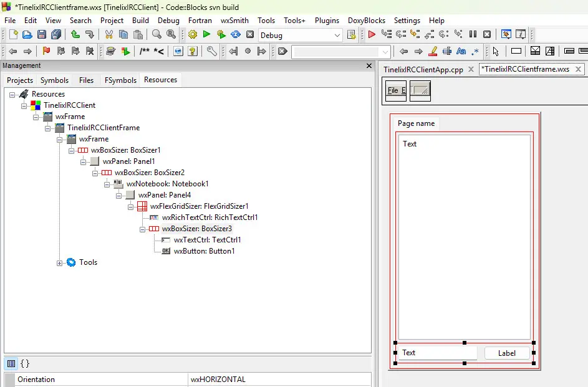Paste from clipboard icon
Viewport: 588px width, 387px height.
click(x=138, y=34)
